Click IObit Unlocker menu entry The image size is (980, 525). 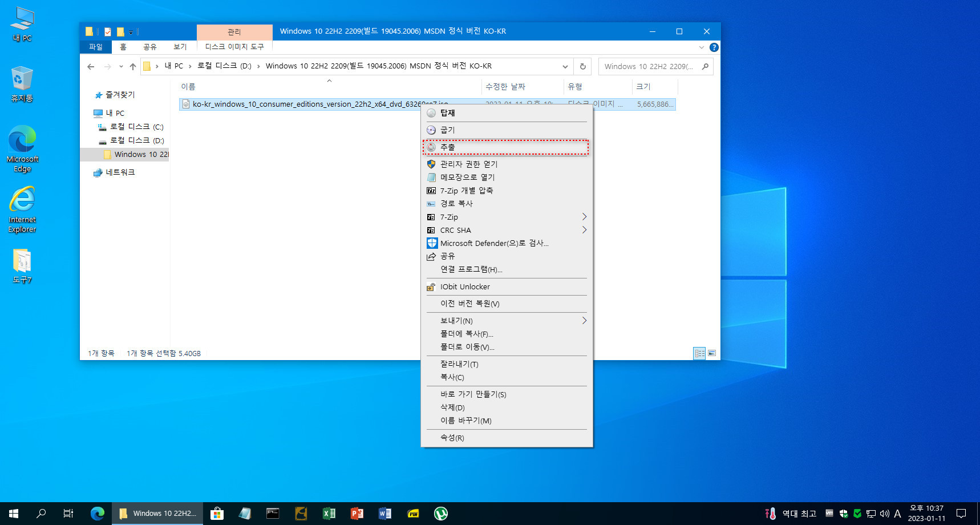coord(507,286)
